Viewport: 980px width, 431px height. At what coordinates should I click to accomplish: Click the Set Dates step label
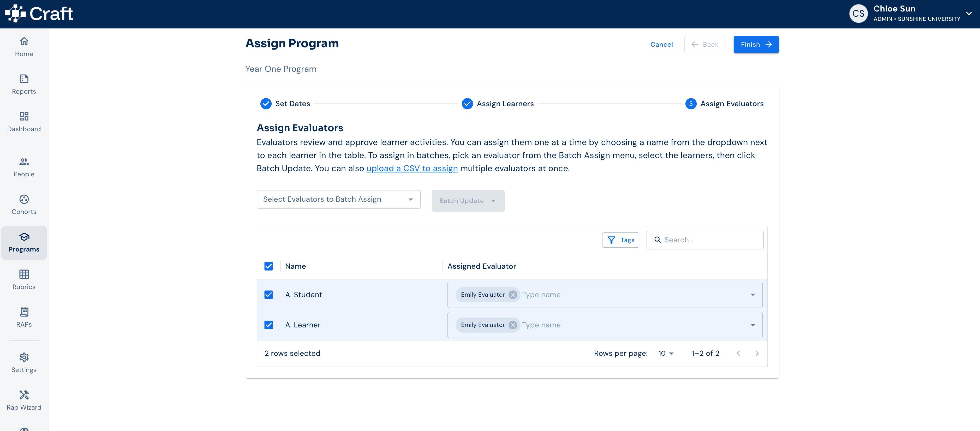pos(292,104)
